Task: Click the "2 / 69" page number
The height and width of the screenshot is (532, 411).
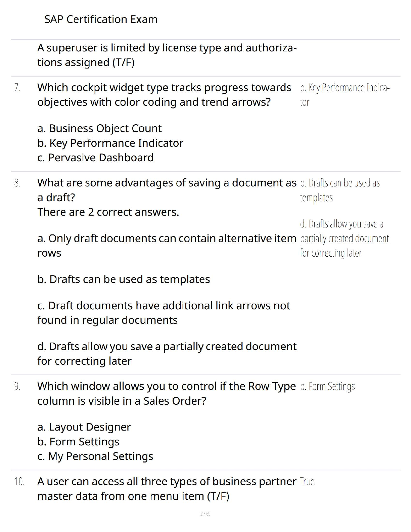Action: pyautogui.click(x=205, y=514)
